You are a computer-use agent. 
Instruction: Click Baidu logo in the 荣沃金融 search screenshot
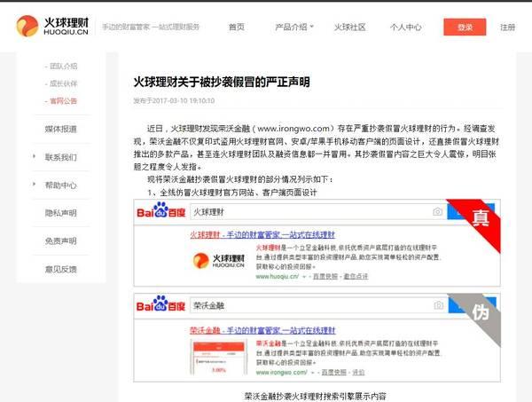pyautogui.click(x=160, y=304)
